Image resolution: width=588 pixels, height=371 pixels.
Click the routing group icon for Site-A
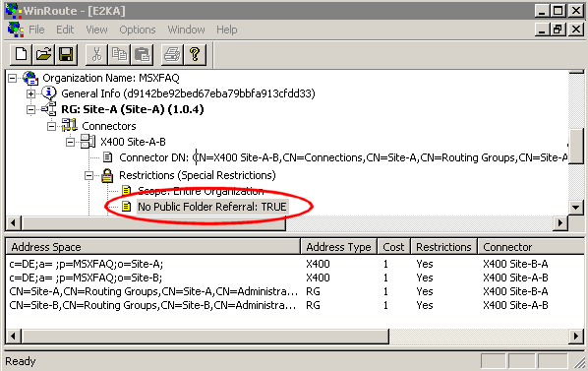49,109
